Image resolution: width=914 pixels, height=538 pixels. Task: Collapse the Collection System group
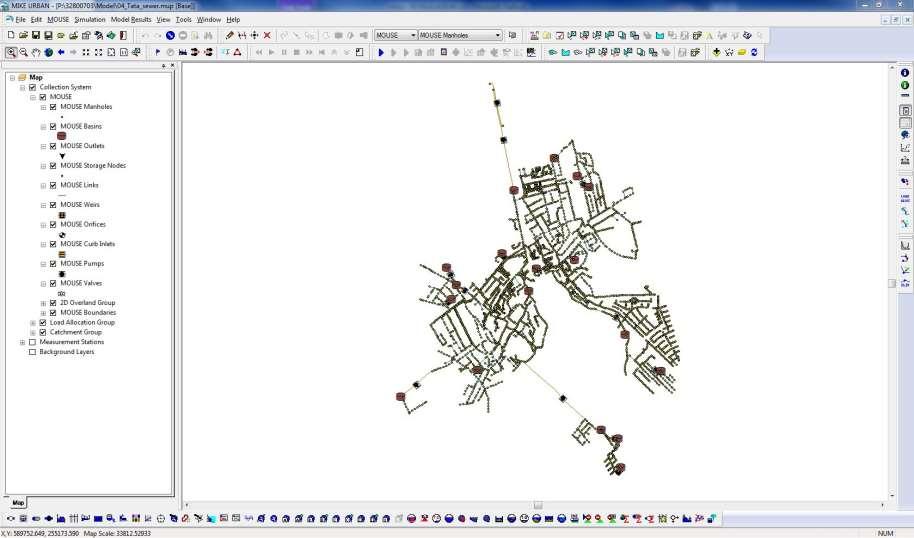[x=23, y=87]
